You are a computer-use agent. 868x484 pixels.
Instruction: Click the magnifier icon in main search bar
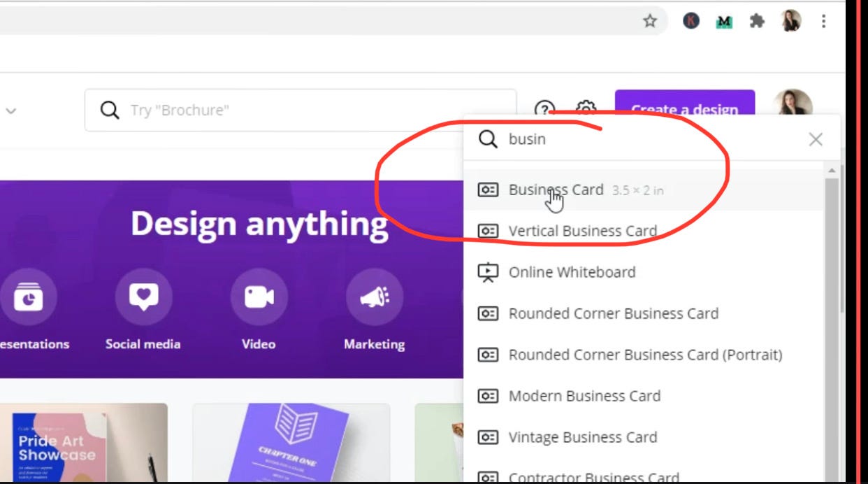coord(110,110)
